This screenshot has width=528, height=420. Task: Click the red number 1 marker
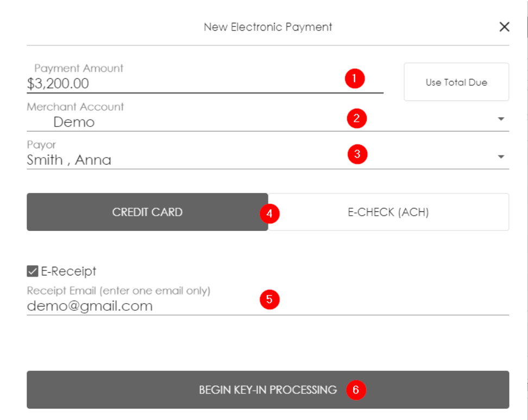(354, 79)
